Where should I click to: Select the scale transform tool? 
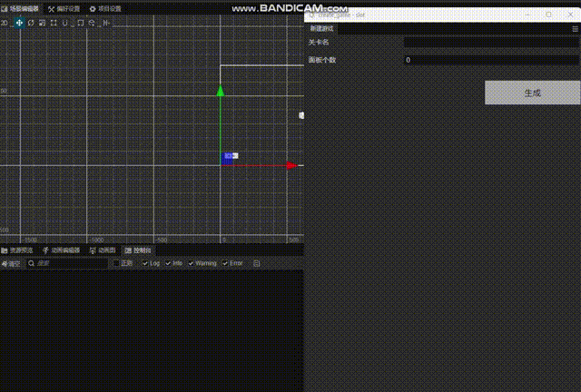click(x=43, y=23)
